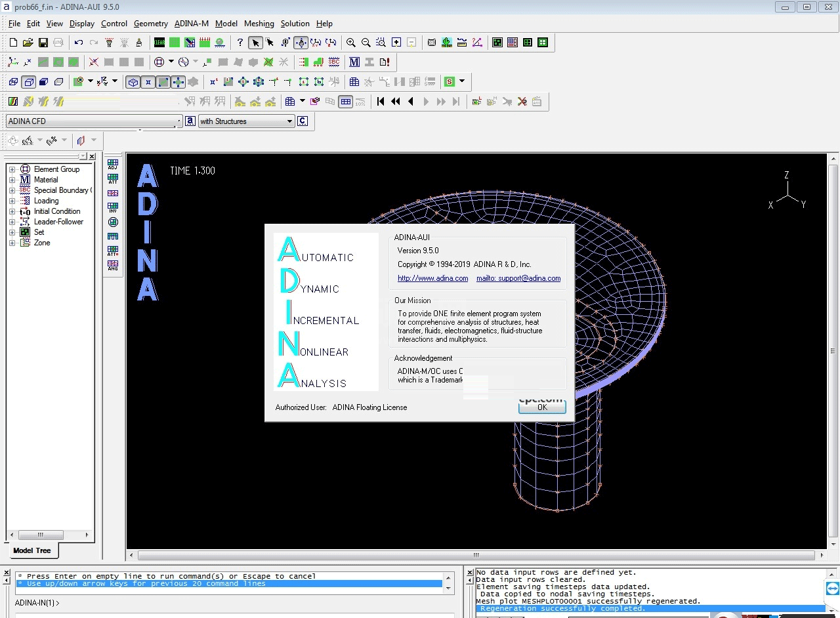This screenshot has height=618, width=840.
Task: Click the red X delete movie icon
Action: 522,102
